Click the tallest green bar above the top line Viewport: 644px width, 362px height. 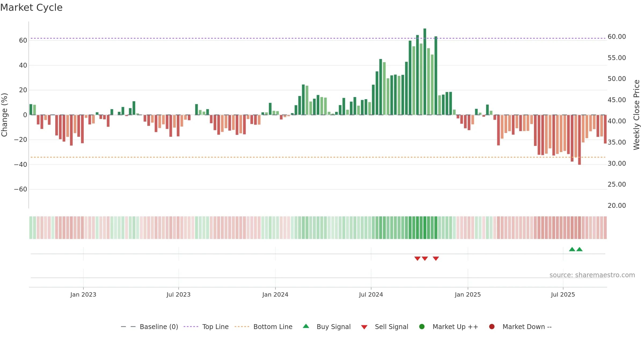(x=425, y=72)
